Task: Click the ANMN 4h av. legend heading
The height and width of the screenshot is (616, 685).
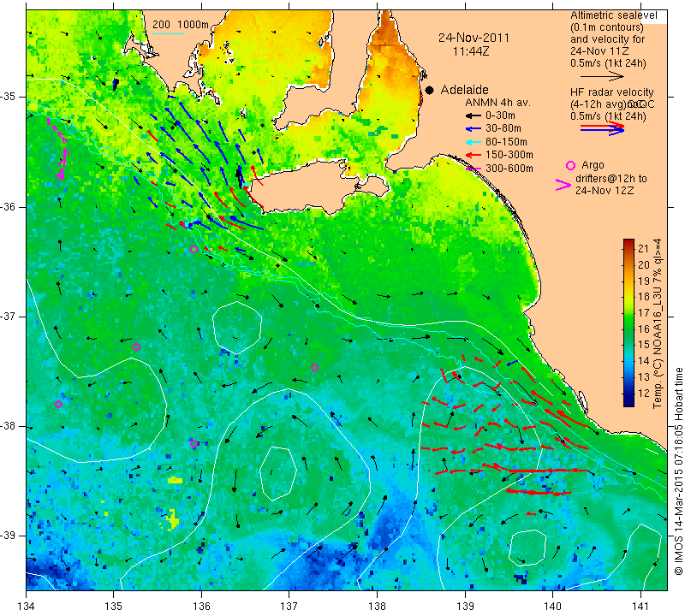Action: pyautogui.click(x=497, y=103)
